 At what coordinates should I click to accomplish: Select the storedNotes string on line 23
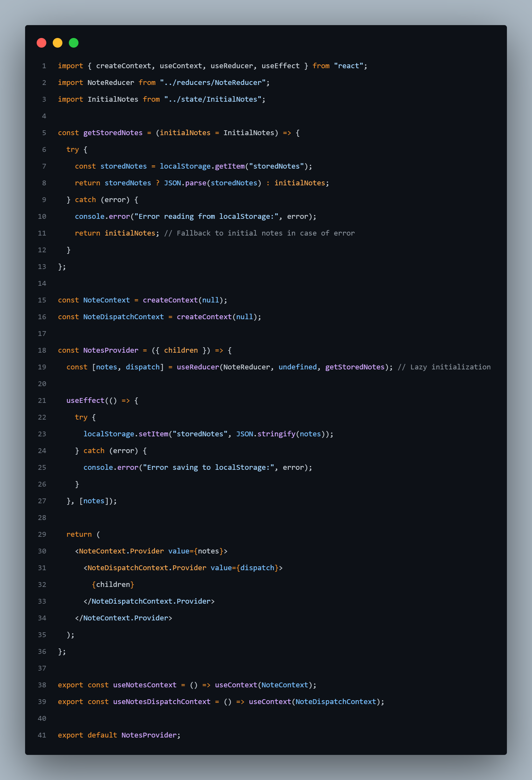(200, 434)
